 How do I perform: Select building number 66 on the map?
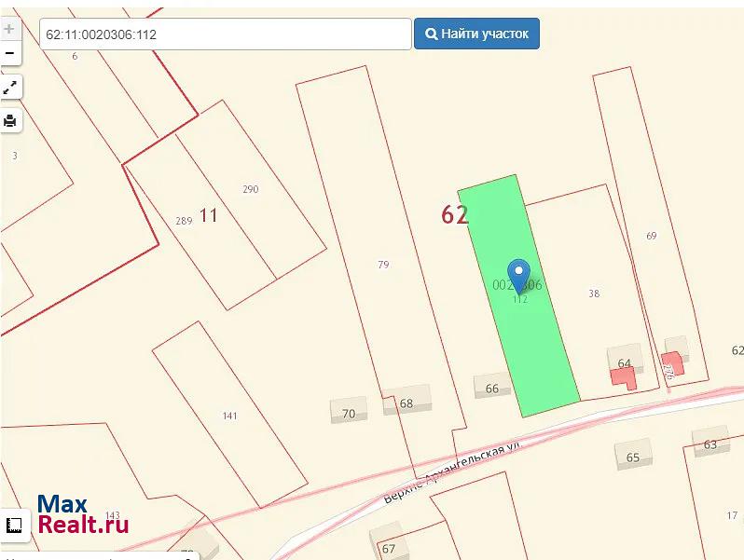tap(491, 387)
